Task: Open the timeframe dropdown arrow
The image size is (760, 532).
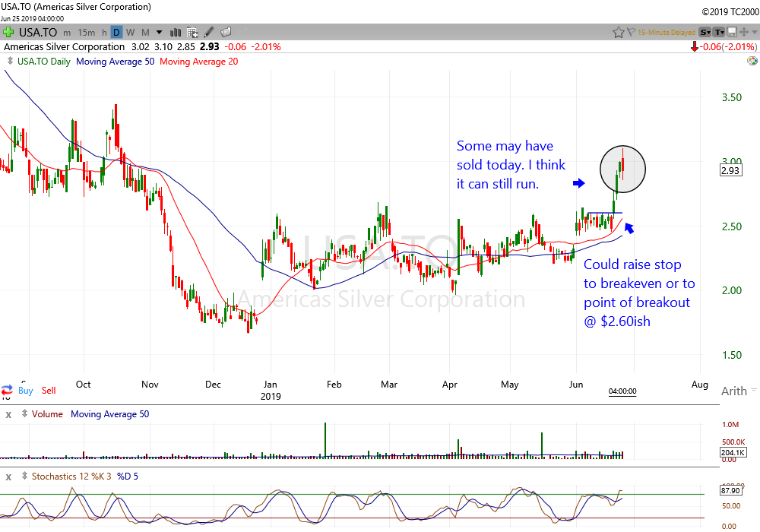Action: pyautogui.click(x=159, y=33)
